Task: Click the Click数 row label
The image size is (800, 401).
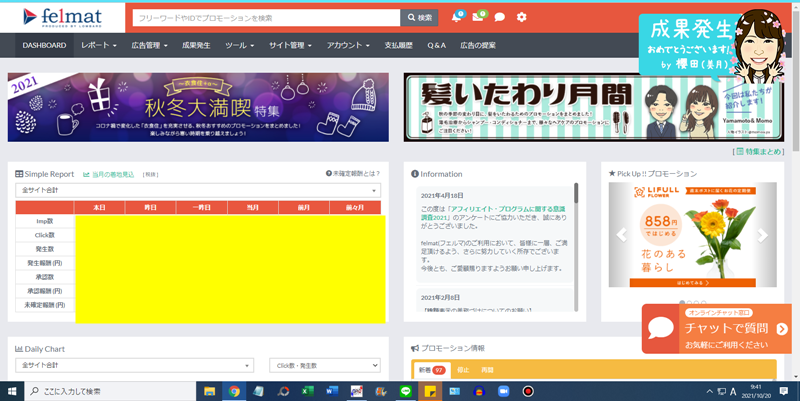Action: (x=45, y=235)
